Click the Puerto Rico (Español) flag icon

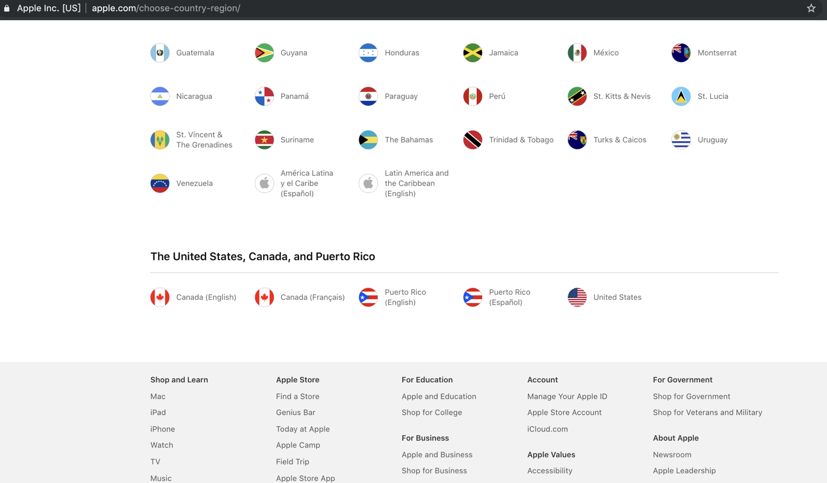(x=473, y=297)
